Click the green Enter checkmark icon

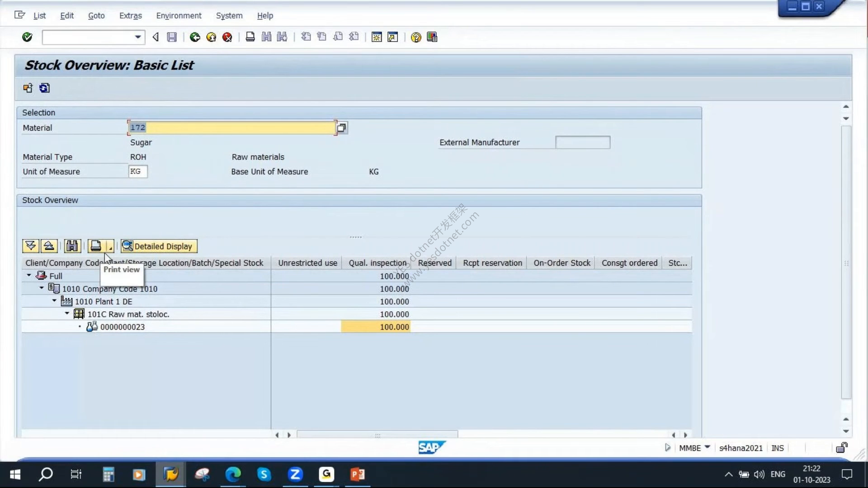pyautogui.click(x=27, y=37)
